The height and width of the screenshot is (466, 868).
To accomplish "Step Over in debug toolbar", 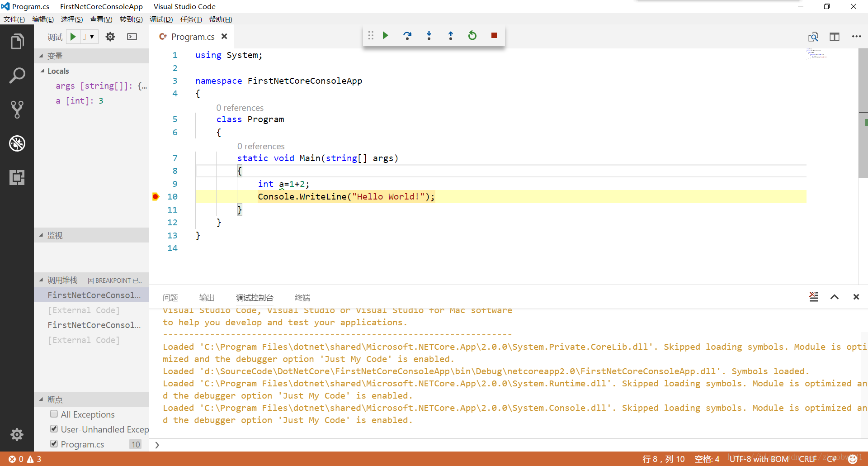I will 407,35.
